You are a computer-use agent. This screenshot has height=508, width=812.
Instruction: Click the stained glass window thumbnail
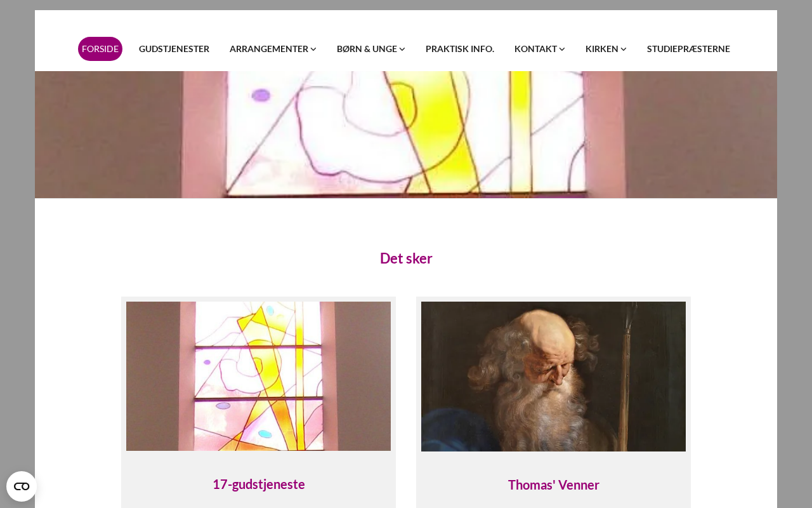tap(258, 376)
